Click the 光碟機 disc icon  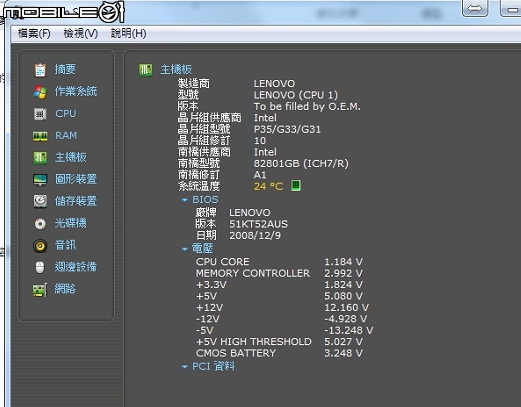(40, 223)
